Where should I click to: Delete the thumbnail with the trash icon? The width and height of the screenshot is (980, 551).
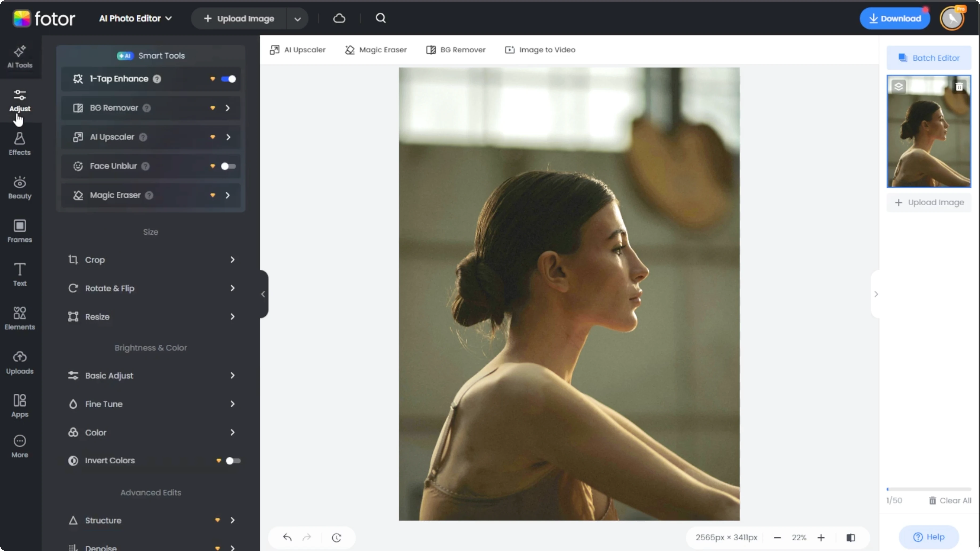pos(959,87)
